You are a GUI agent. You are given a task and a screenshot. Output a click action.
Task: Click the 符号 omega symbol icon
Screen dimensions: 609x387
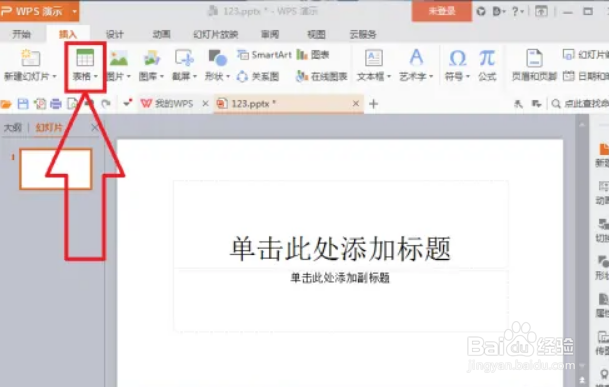458,58
